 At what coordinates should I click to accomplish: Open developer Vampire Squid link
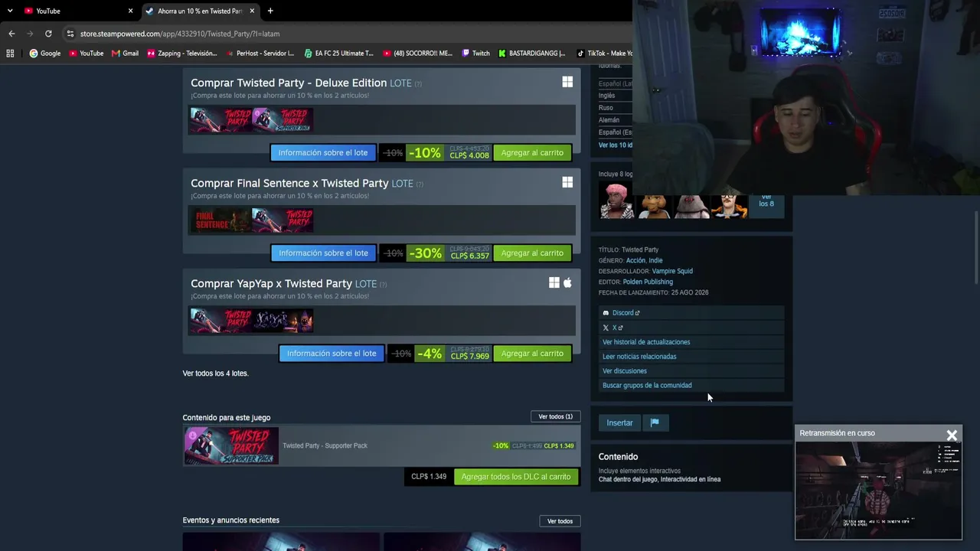click(672, 271)
